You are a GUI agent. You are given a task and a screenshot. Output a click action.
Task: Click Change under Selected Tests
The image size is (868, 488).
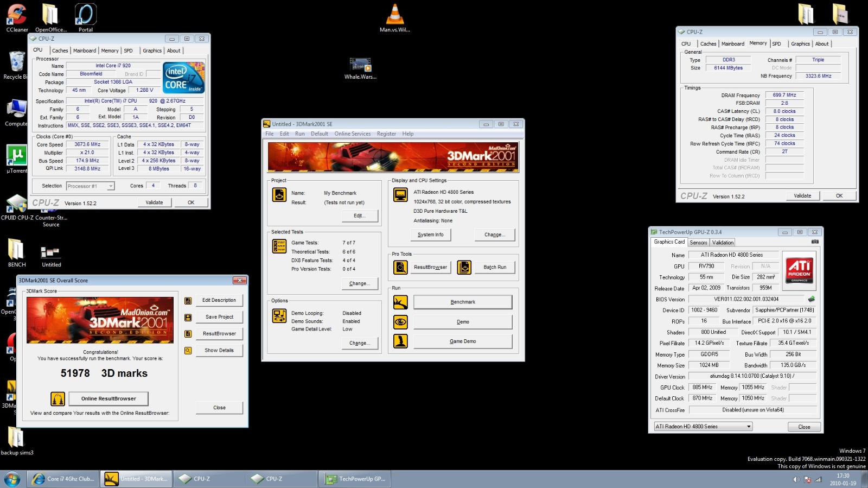360,283
